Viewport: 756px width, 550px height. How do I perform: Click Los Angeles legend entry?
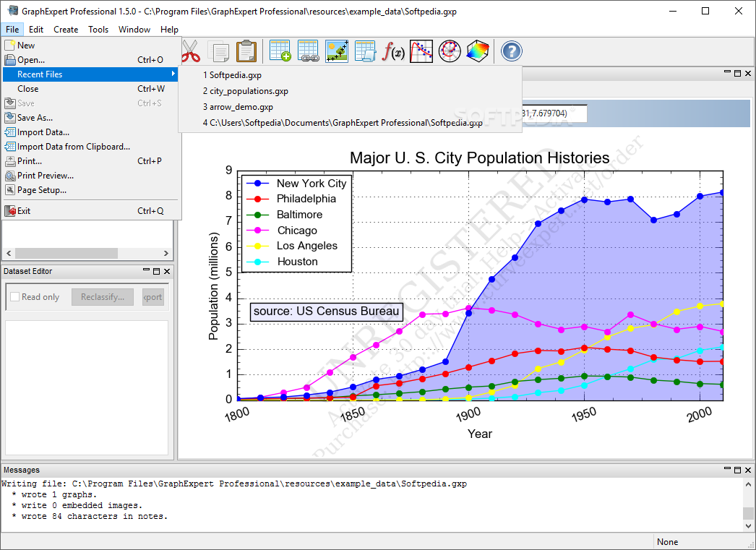292,246
